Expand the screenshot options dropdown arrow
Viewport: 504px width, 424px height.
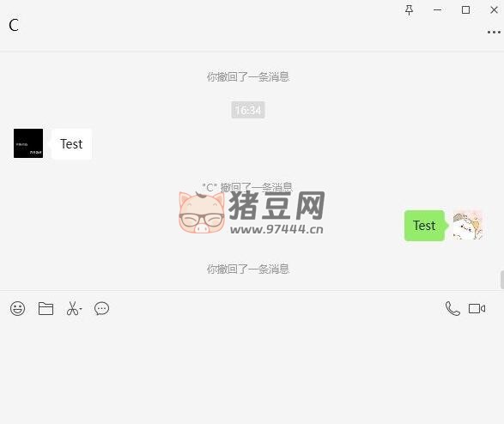81,309
